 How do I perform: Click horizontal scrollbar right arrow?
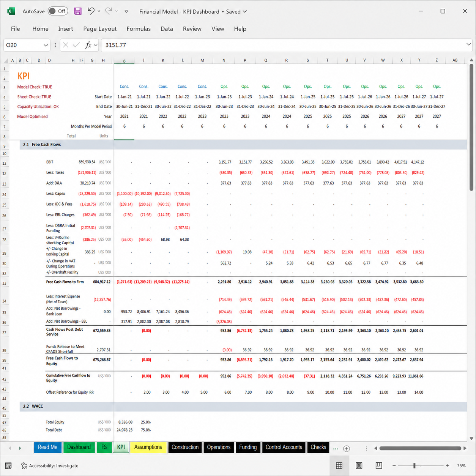tap(465, 448)
